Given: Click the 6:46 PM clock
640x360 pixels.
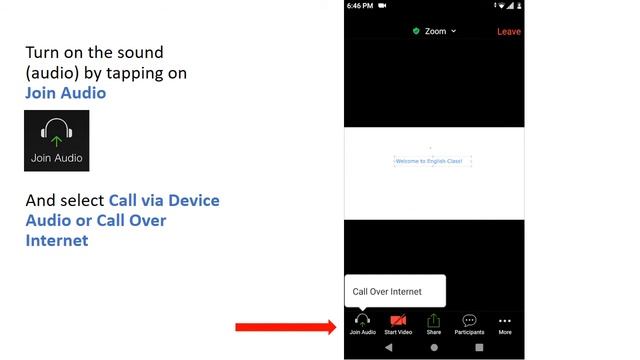Looking at the screenshot, I should (360, 5).
